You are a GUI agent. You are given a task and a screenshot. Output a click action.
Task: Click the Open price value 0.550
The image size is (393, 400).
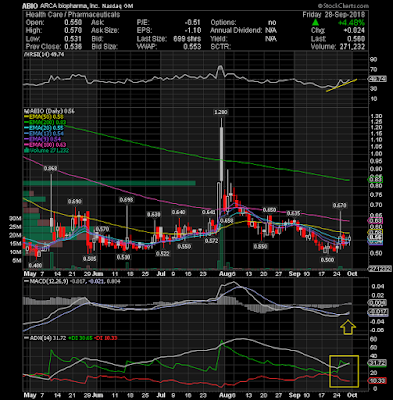[x=74, y=23]
